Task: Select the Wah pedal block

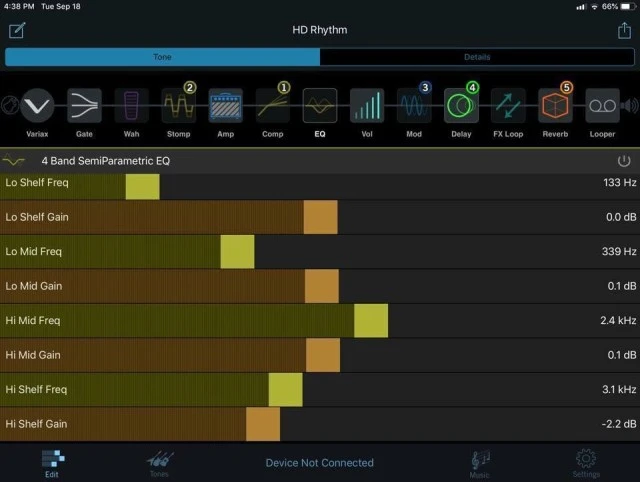Action: (131, 106)
